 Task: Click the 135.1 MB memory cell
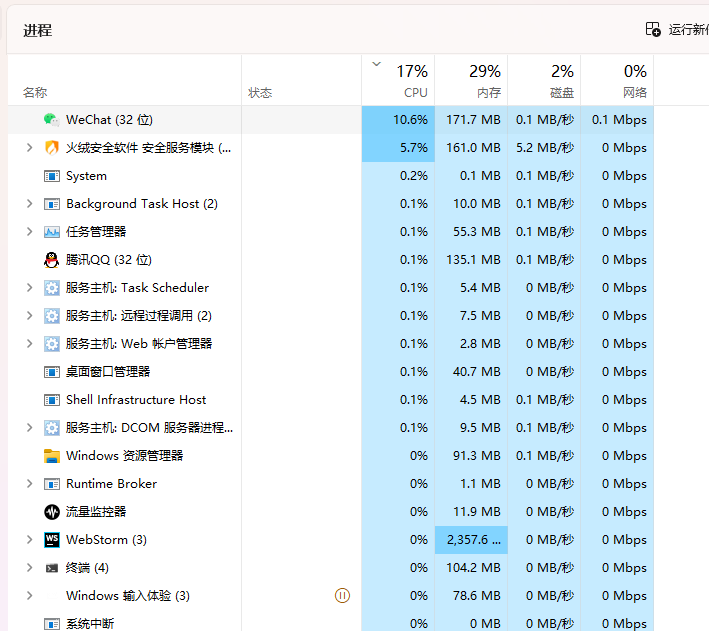point(471,260)
